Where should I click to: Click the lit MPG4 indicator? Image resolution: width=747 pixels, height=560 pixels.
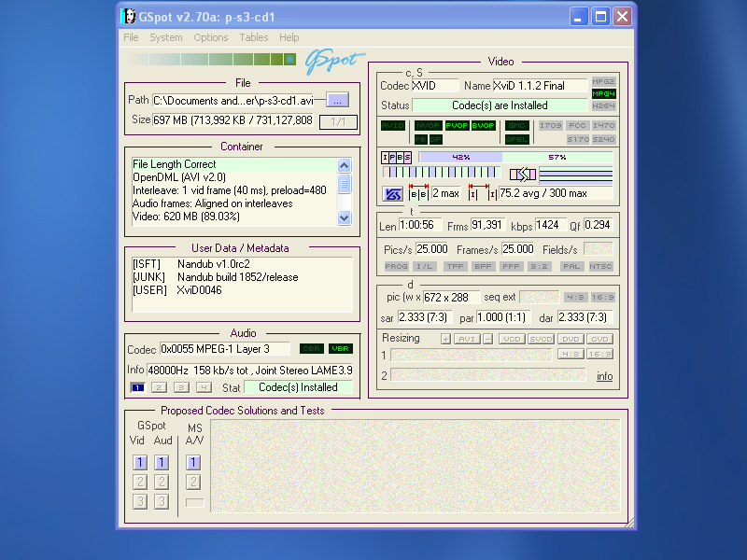click(x=603, y=94)
